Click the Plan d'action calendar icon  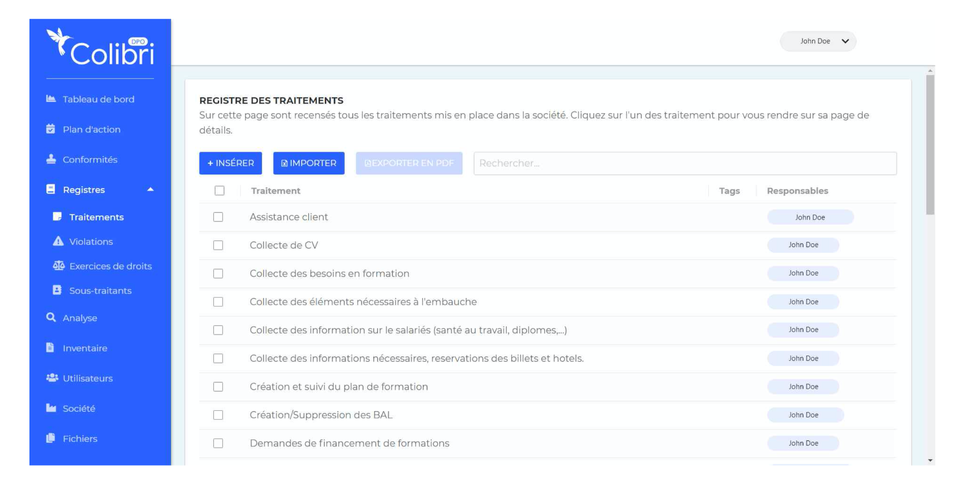point(51,129)
